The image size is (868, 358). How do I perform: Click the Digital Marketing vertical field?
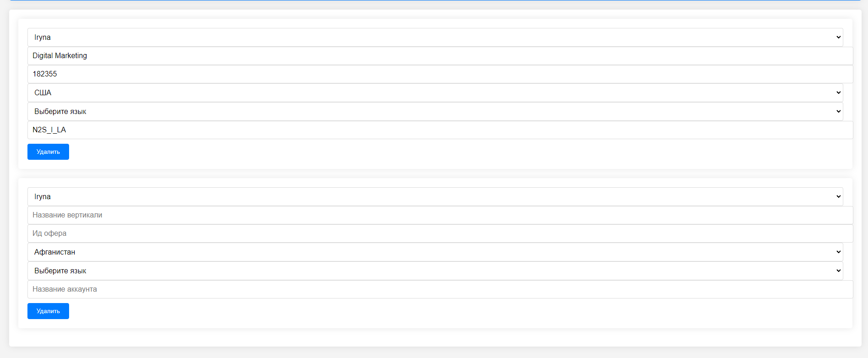click(x=440, y=56)
